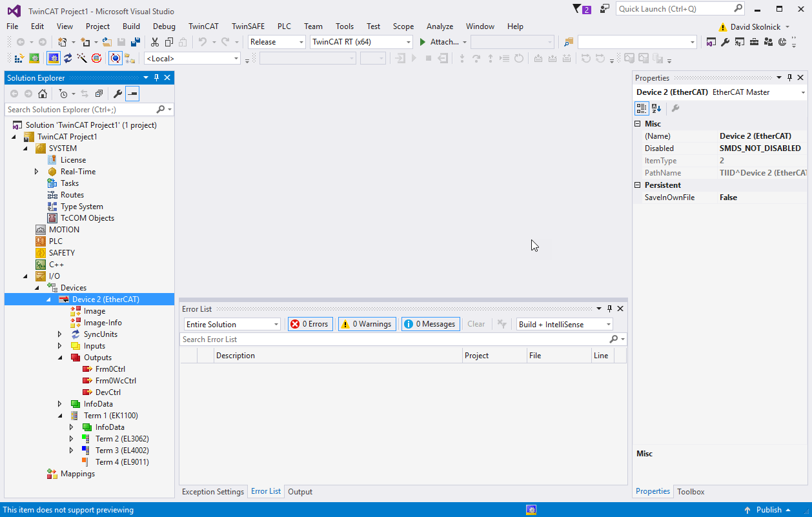Click the Activate Configuration toolbar icon
The height and width of the screenshot is (517, 812).
19,58
